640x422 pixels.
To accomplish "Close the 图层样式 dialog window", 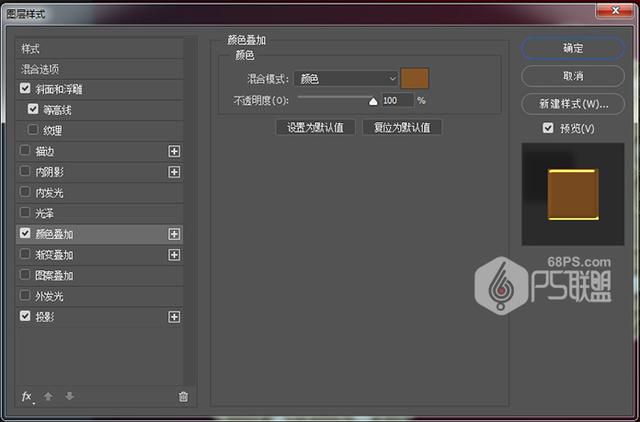I will click(615, 10).
